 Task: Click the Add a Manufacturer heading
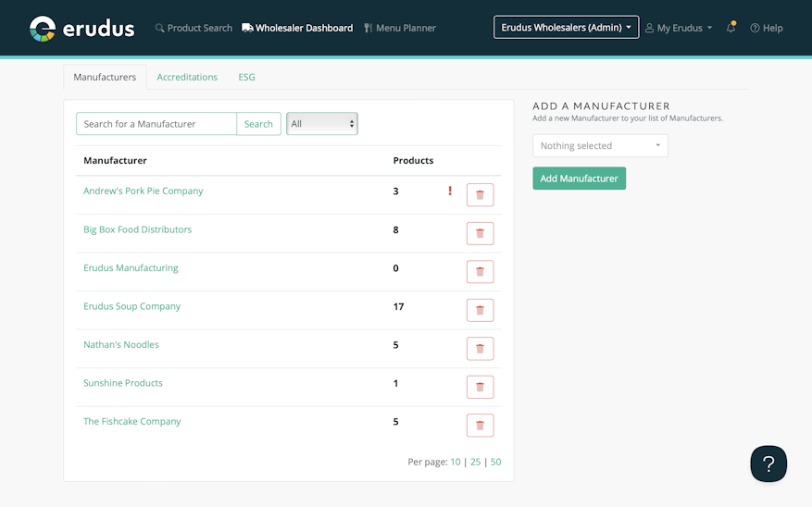pos(601,106)
